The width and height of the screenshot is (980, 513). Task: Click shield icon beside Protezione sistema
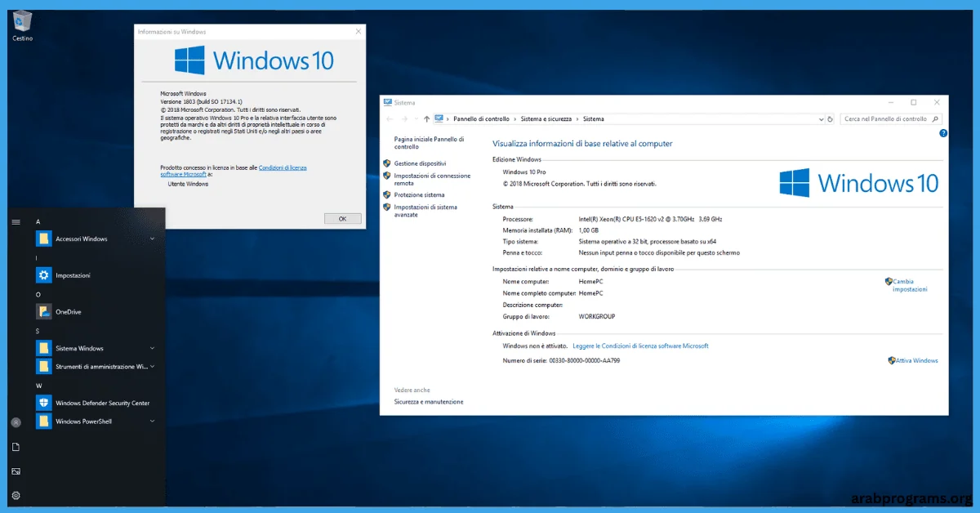click(x=386, y=195)
